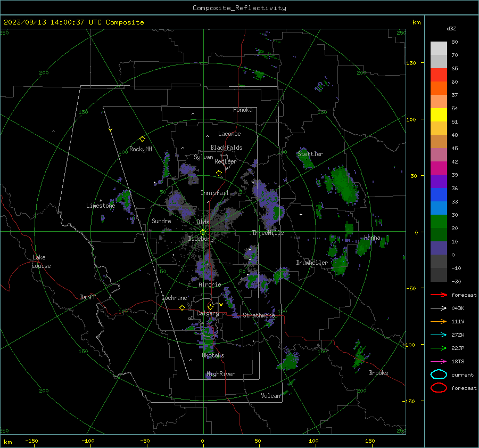Screen dimensions: 479x448
Task: Click the Blackfalds label
Action: point(226,148)
